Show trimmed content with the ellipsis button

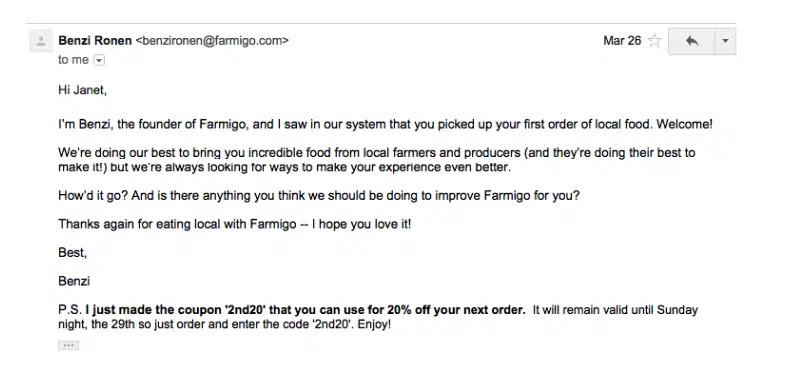[x=68, y=345]
